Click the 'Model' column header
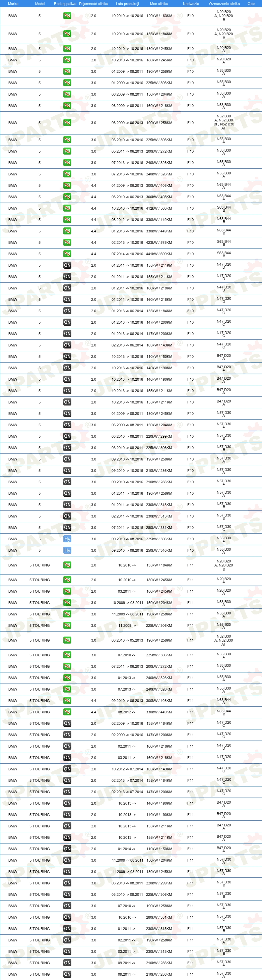Image resolution: width=262 pixels, height=980 pixels. [x=40, y=4]
